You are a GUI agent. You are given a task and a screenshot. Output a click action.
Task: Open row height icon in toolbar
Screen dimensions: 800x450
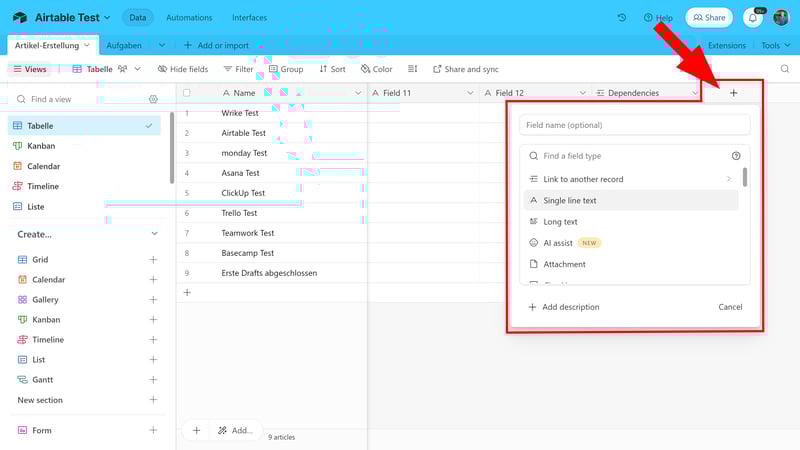[x=412, y=69]
